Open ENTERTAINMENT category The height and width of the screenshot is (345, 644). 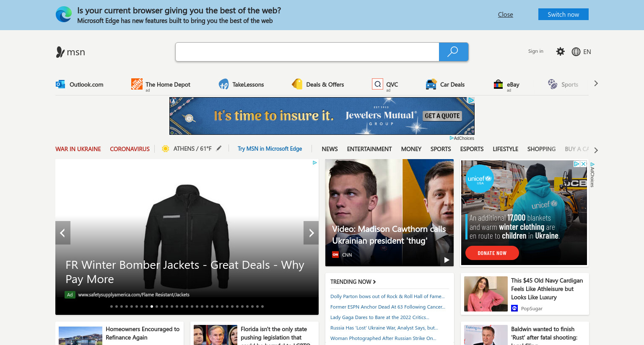pos(369,149)
